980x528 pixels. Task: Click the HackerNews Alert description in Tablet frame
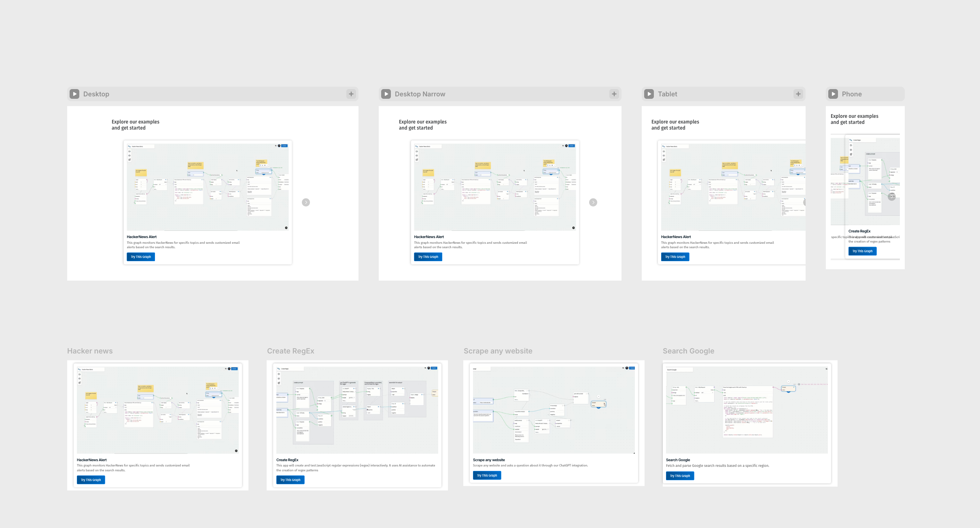[717, 245]
